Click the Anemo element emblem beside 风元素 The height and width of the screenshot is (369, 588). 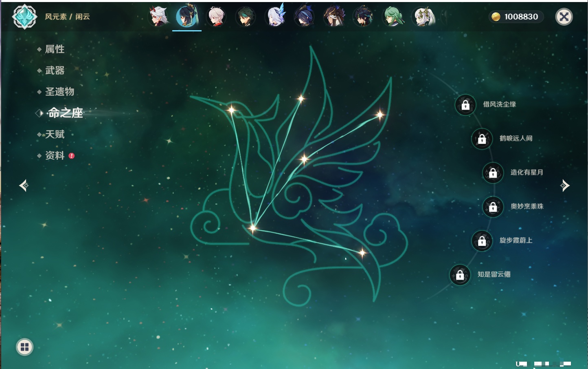pyautogui.click(x=24, y=17)
